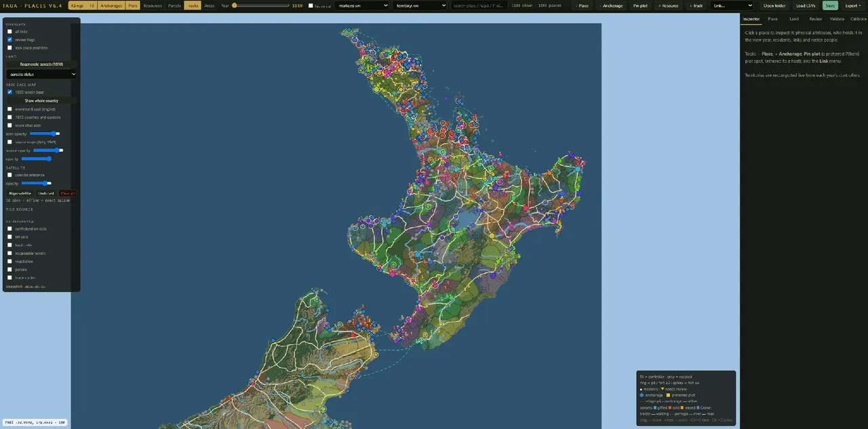Open the Link... dropdown menu
This screenshot has width=868, height=429.
(x=732, y=5)
